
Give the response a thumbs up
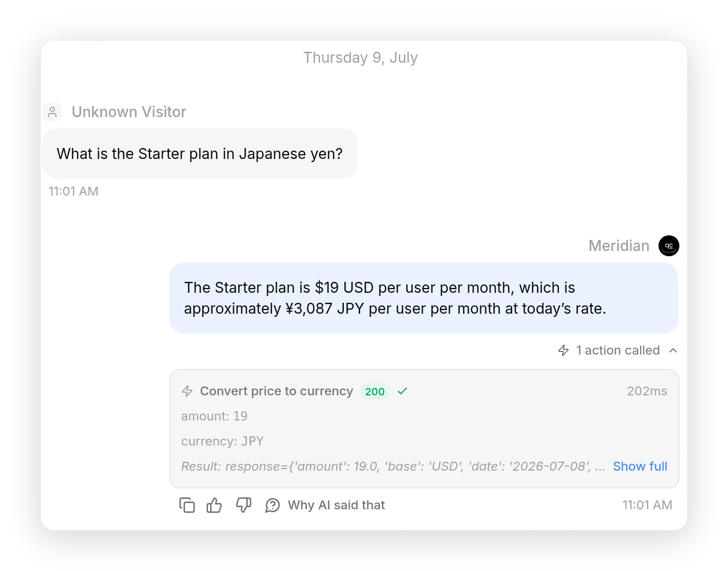214,505
